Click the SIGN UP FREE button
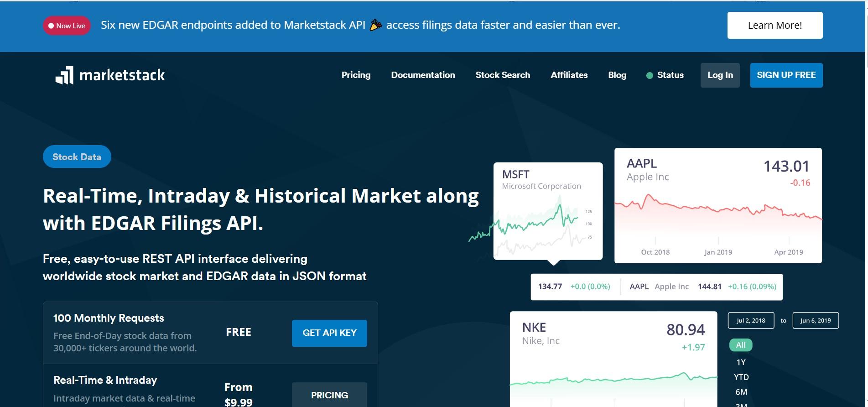 tap(786, 75)
